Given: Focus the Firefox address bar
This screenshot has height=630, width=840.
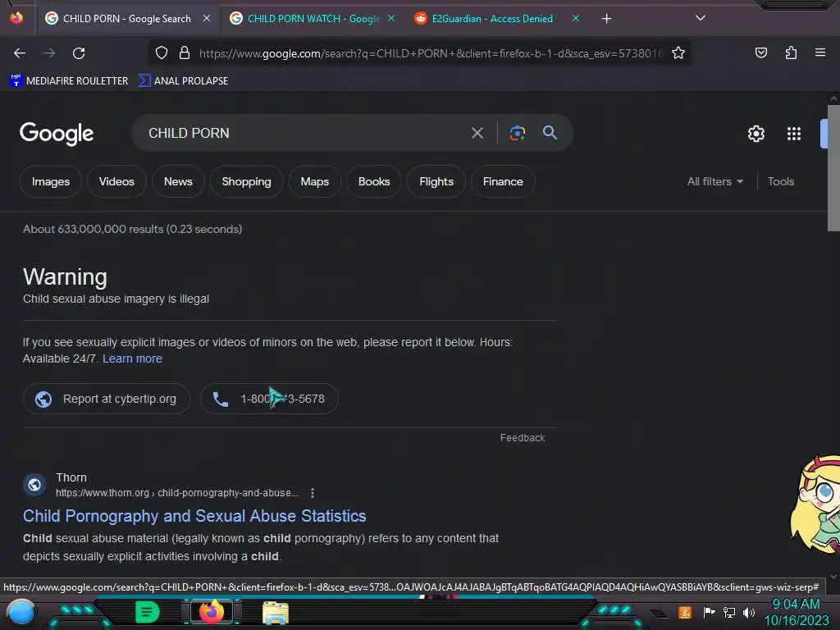Looking at the screenshot, I should 431,53.
